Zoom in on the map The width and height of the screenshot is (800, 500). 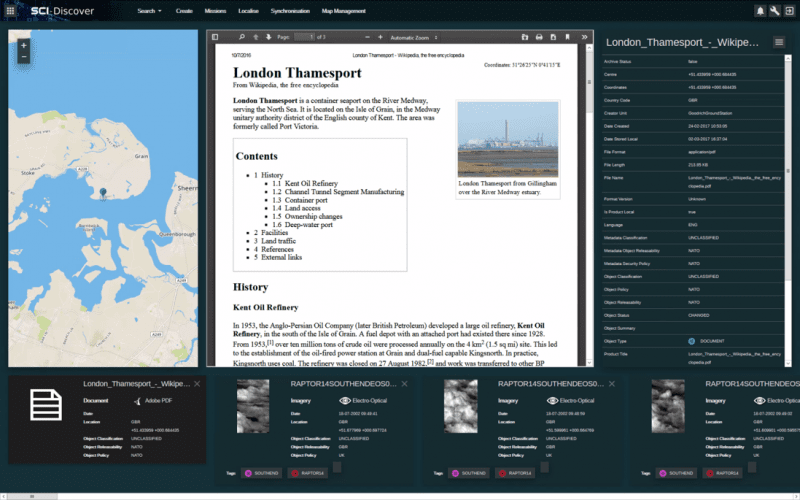click(23, 45)
